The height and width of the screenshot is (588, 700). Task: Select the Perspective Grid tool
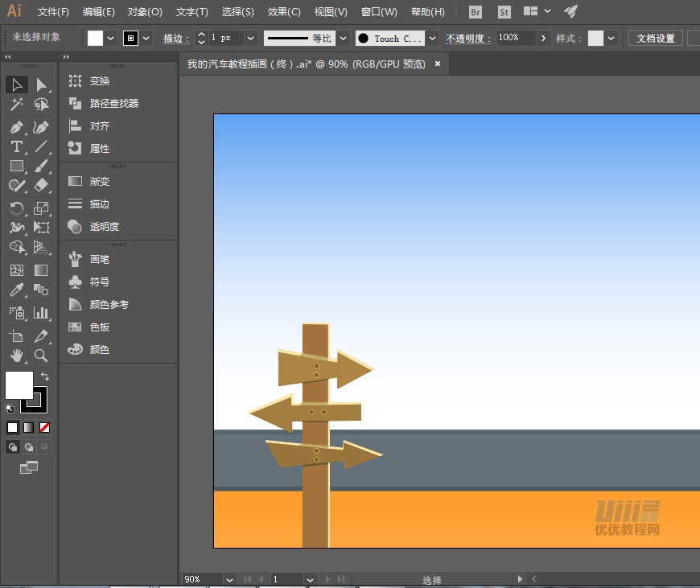pos(41,247)
